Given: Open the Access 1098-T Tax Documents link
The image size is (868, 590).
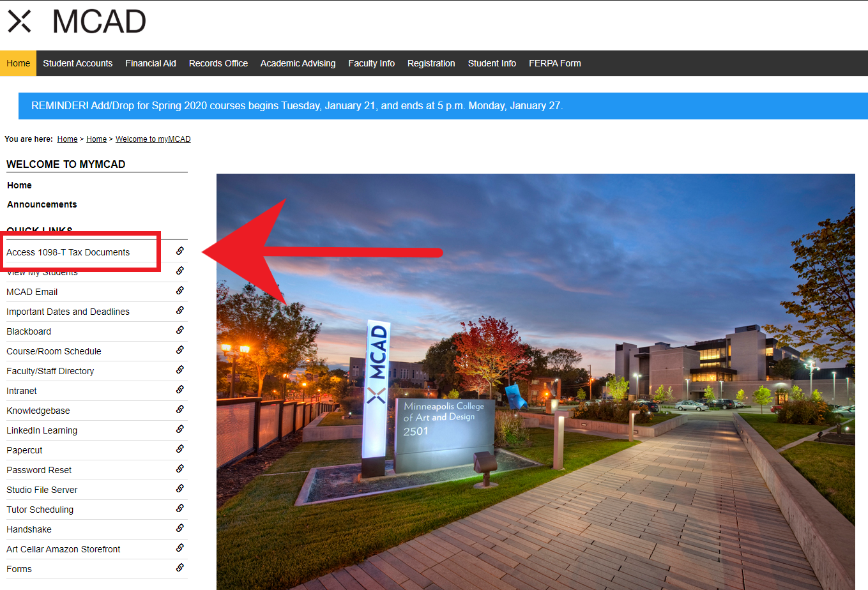Looking at the screenshot, I should [x=68, y=252].
